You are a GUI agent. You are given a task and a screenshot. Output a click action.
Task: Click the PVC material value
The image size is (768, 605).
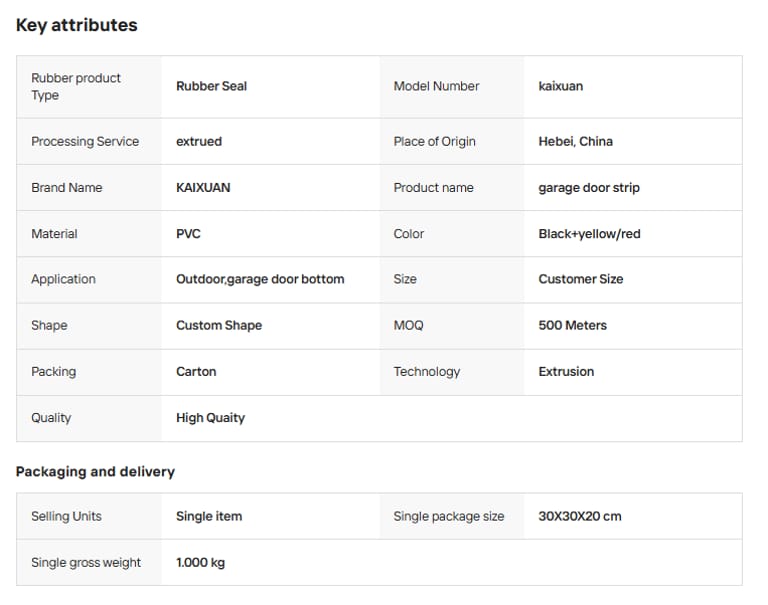(188, 233)
